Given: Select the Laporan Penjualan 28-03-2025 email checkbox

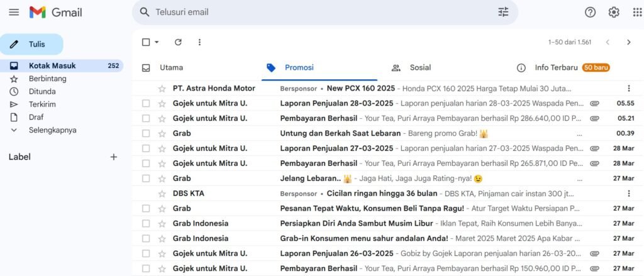Looking at the screenshot, I should pos(146,104).
